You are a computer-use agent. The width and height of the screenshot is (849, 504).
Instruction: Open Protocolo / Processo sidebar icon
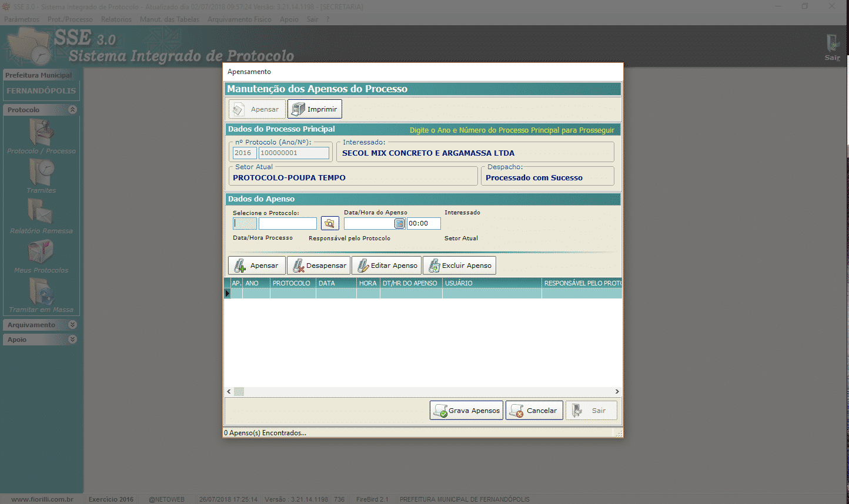(x=41, y=136)
